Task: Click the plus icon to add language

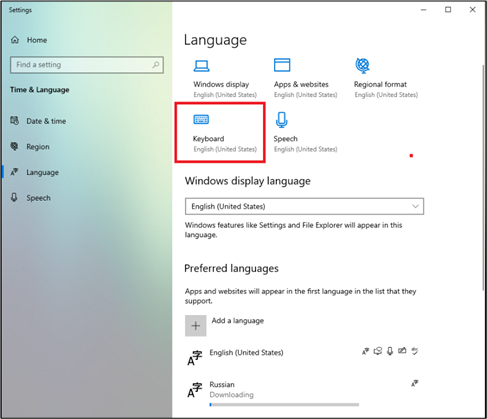Action: (x=196, y=326)
